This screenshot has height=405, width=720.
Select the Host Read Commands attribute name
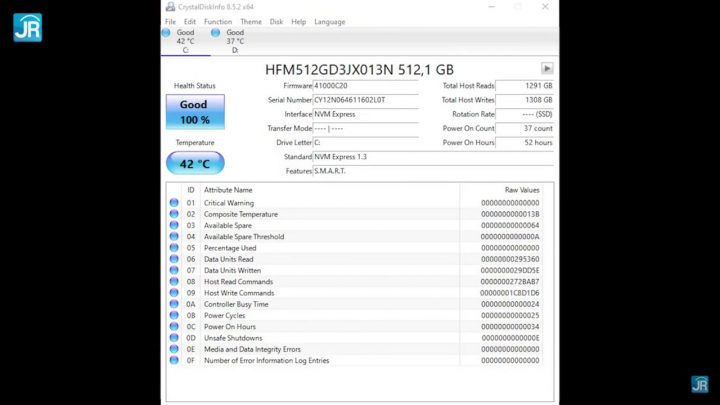point(238,281)
